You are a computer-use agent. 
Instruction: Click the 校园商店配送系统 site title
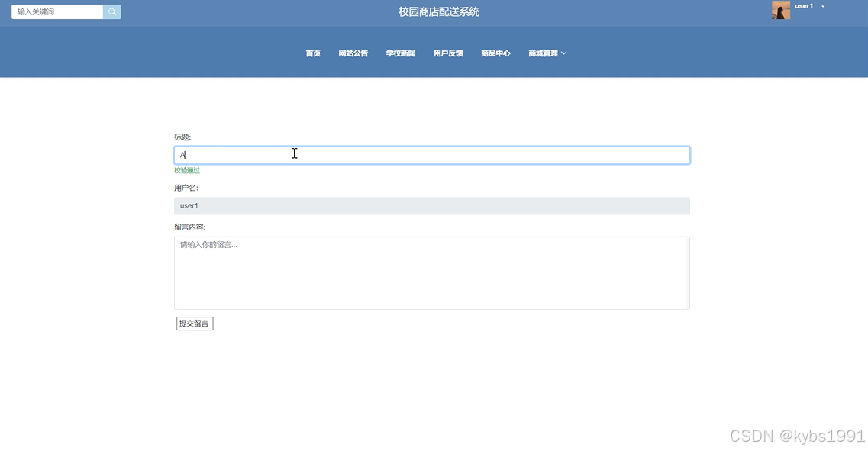point(439,11)
